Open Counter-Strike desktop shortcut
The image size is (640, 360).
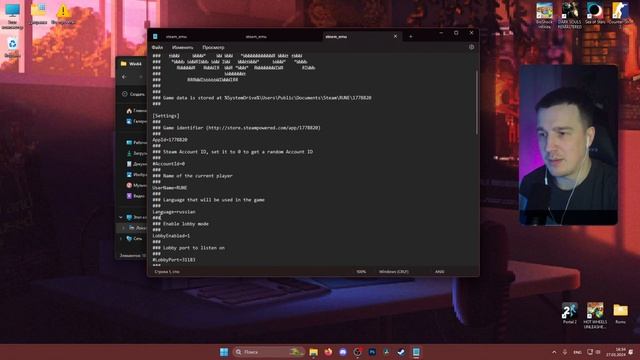[x=620, y=16]
